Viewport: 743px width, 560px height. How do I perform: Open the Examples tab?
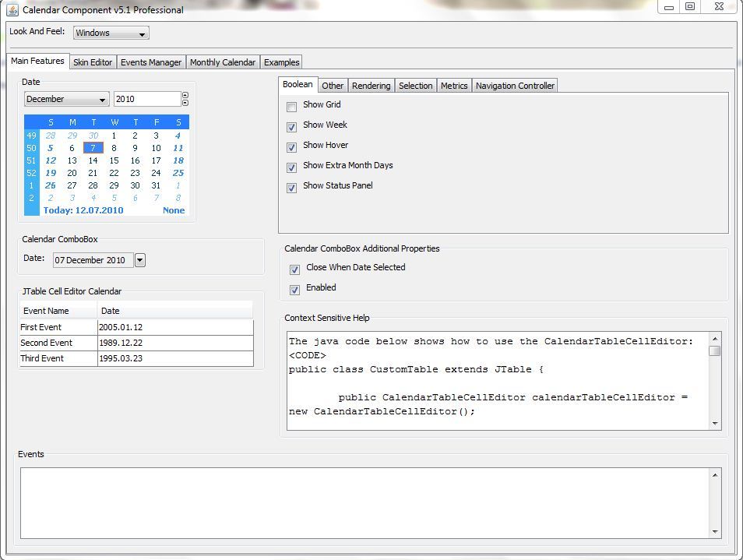click(281, 62)
